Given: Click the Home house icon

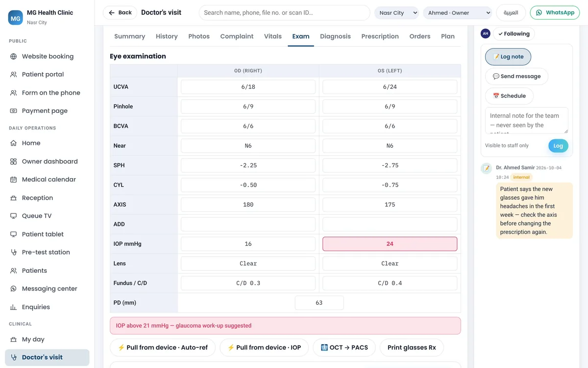Looking at the screenshot, I should coord(14,143).
